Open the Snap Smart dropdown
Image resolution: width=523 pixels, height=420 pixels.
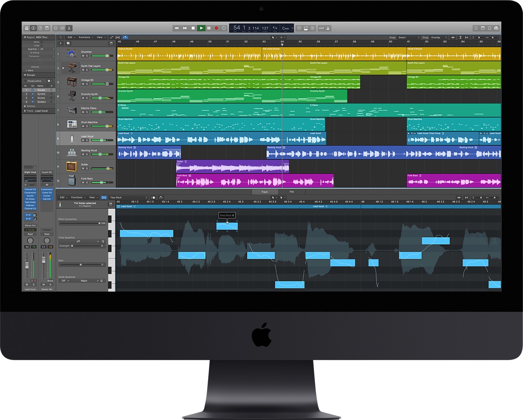tap(409, 38)
